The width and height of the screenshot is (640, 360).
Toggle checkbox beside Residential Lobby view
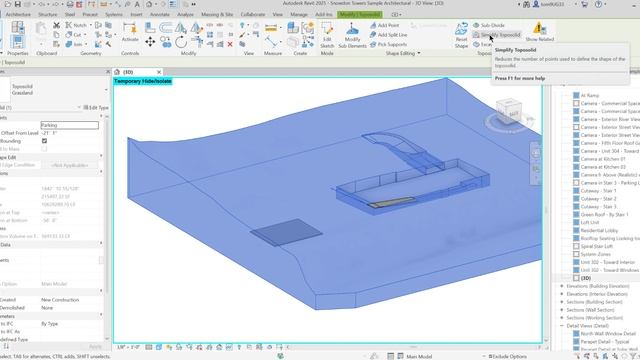point(576,230)
